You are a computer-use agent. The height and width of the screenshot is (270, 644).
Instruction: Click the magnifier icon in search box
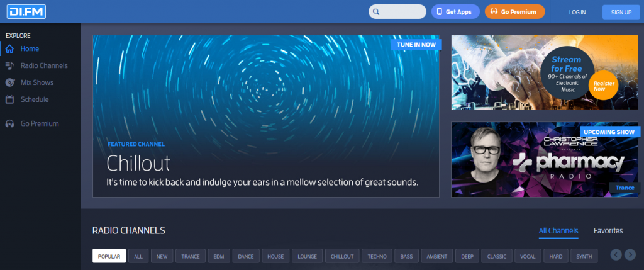click(376, 12)
